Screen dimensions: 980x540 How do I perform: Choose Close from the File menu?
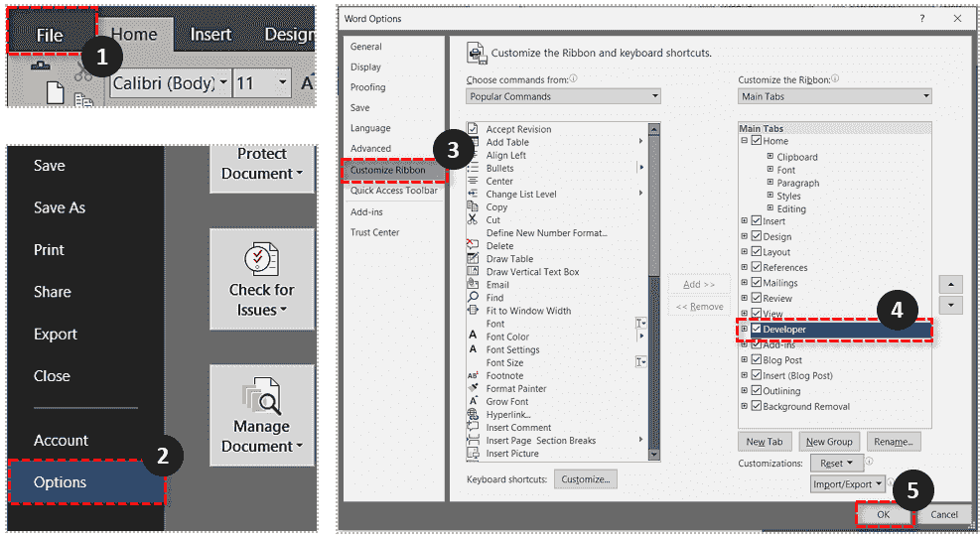point(52,376)
